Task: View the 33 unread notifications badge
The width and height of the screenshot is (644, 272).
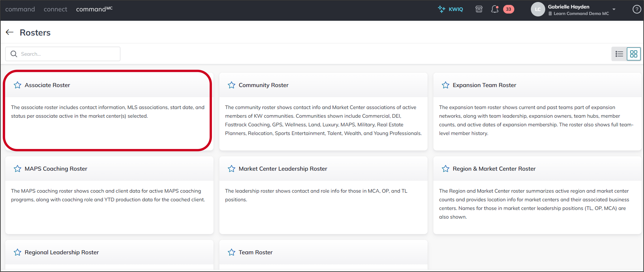Action: (509, 9)
